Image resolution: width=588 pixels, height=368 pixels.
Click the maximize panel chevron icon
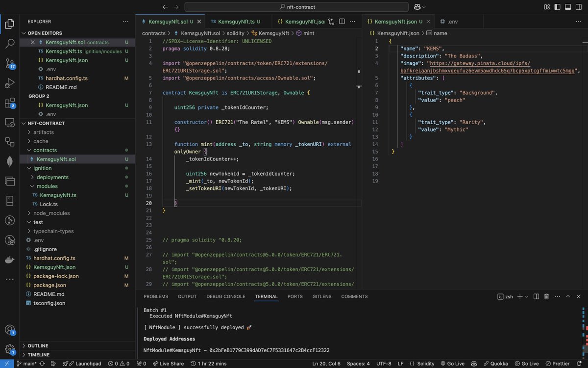pyautogui.click(x=568, y=296)
